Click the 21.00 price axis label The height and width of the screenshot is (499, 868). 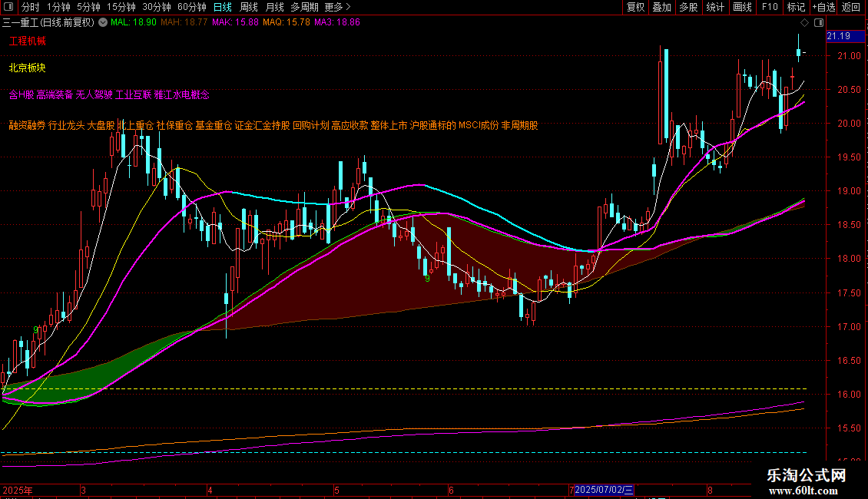[x=849, y=56]
